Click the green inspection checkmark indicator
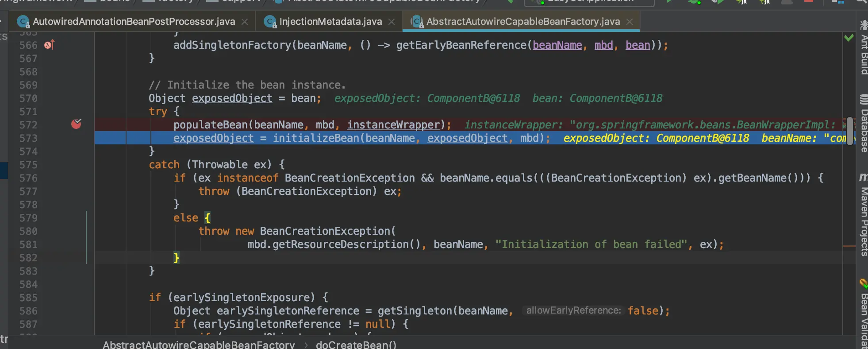This screenshot has height=349, width=868. [849, 38]
